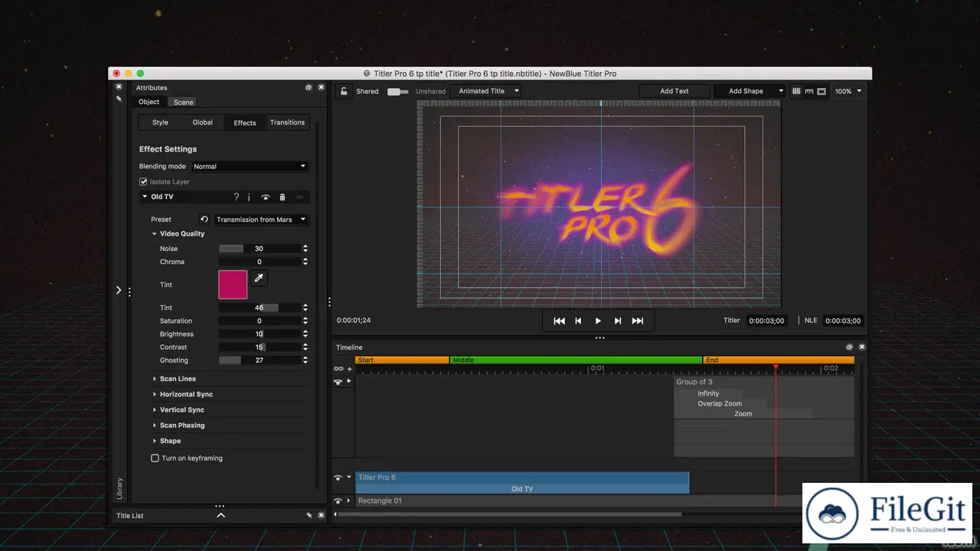The width and height of the screenshot is (980, 551).
Task: Click the Add Shape button
Action: tap(746, 91)
